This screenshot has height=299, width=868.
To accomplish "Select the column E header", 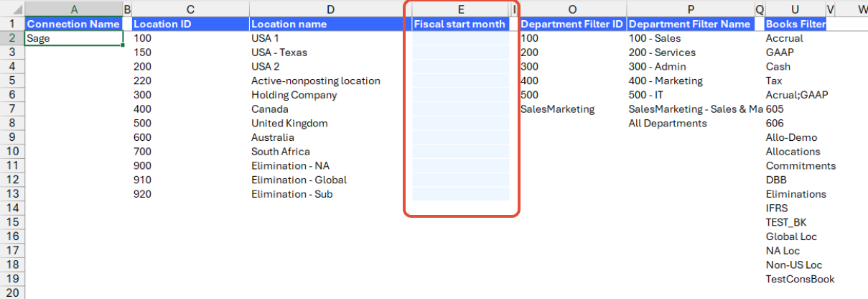I will [460, 9].
